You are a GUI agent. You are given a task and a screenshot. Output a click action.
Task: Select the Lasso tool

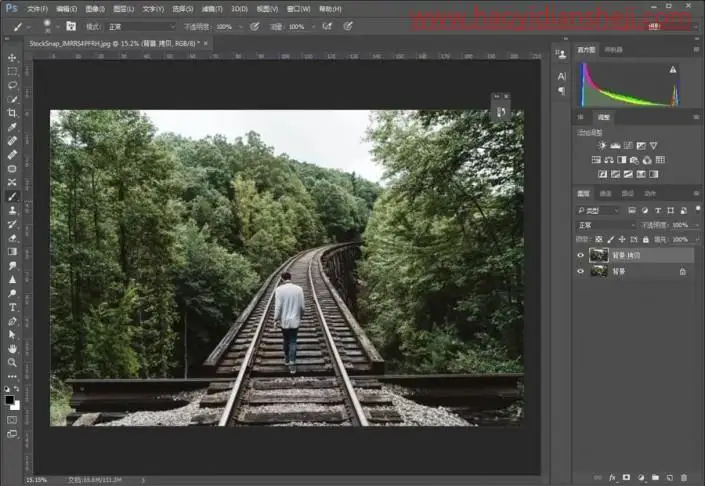(12, 85)
